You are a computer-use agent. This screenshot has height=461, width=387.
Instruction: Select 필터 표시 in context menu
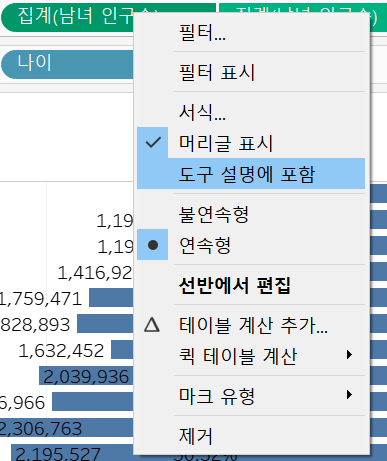point(251,72)
